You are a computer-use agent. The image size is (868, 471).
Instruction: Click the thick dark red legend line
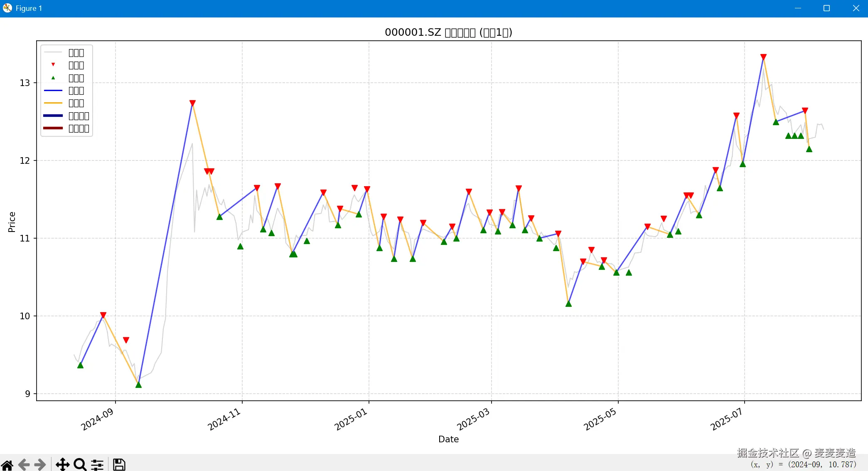pos(53,128)
